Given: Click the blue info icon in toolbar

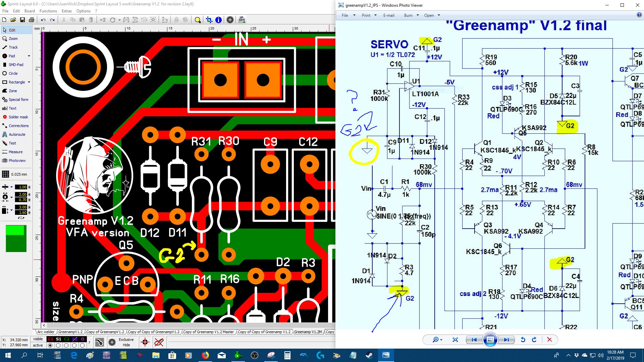Looking at the screenshot, I should pos(218,20).
